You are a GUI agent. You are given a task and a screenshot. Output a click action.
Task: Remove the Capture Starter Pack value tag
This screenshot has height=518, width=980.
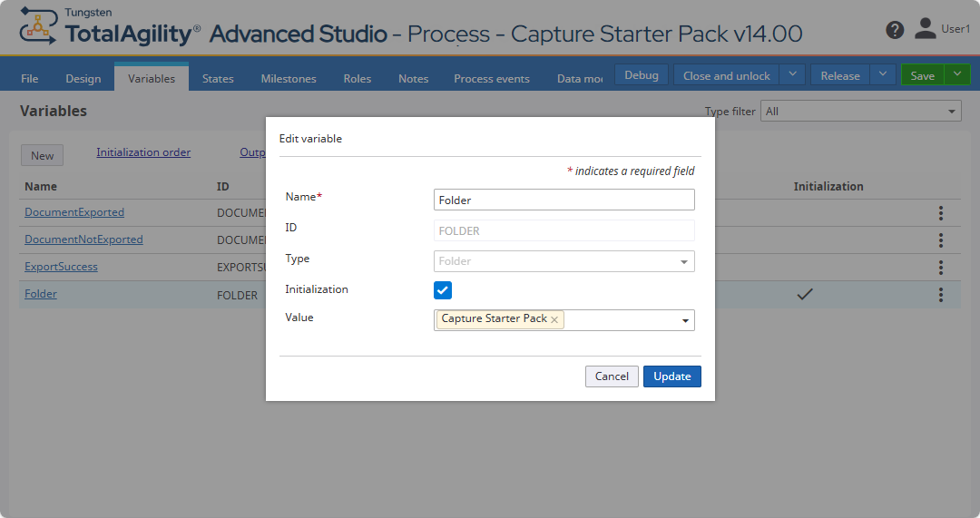[554, 319]
